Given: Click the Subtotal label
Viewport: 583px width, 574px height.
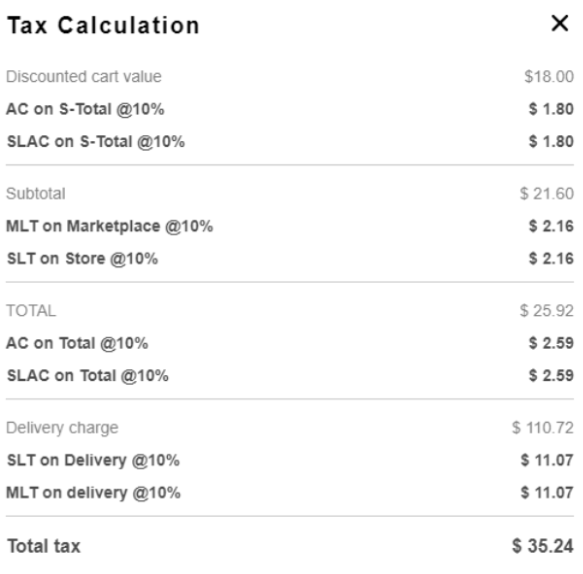Looking at the screenshot, I should pyautogui.click(x=36, y=194).
